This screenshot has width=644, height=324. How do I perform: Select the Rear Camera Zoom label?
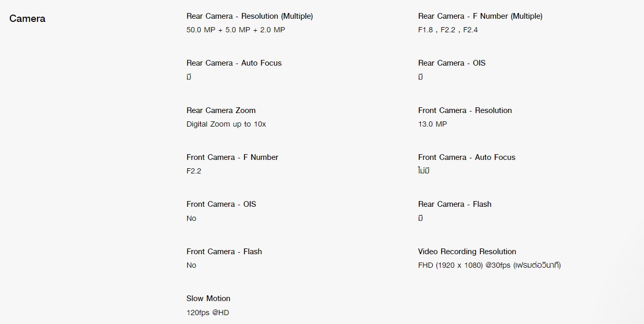[221, 110]
